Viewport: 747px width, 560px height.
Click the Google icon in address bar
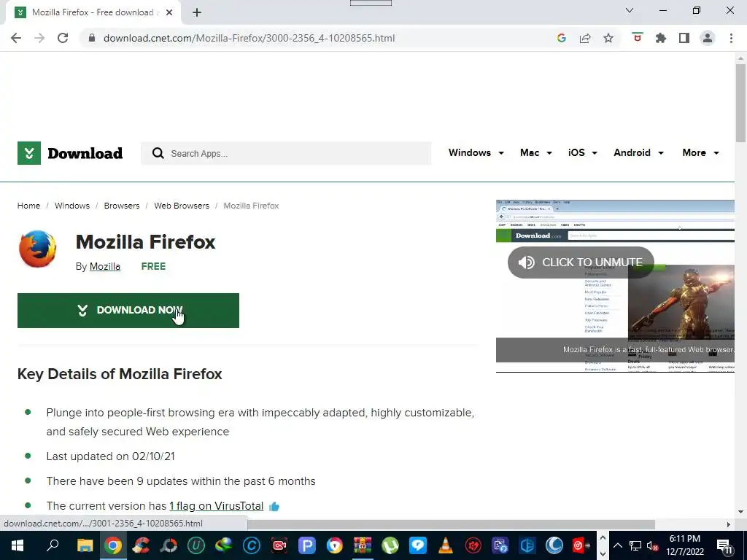point(561,38)
